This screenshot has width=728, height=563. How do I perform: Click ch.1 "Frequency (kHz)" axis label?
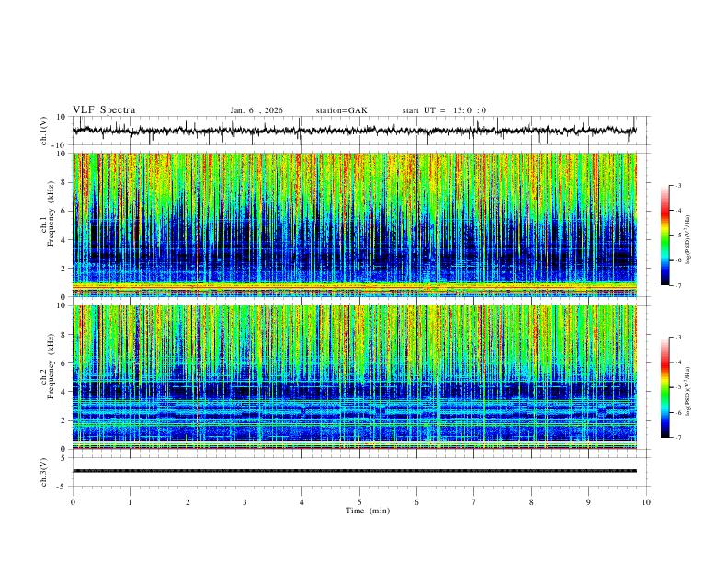coord(51,214)
